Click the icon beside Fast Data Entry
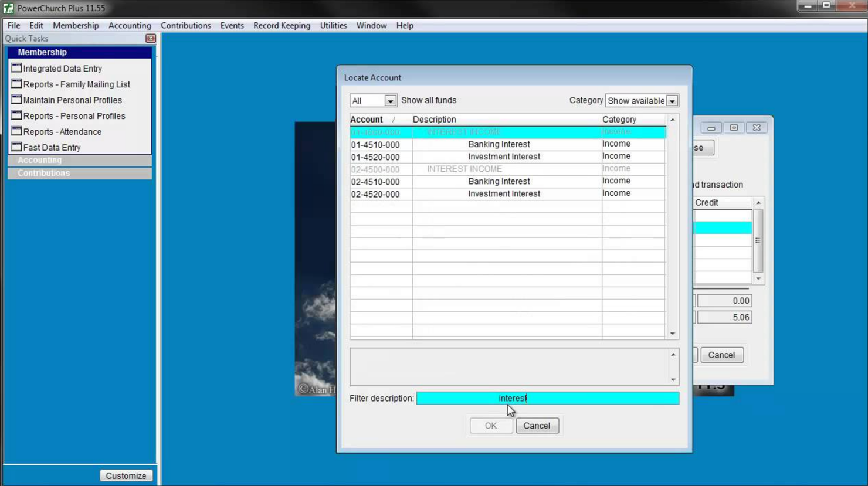This screenshot has height=486, width=868. [16, 147]
